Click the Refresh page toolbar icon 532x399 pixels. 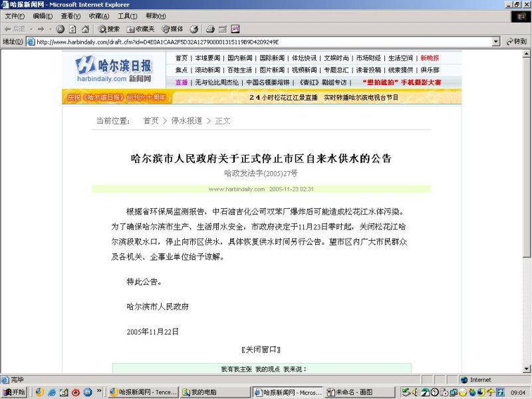[72, 29]
